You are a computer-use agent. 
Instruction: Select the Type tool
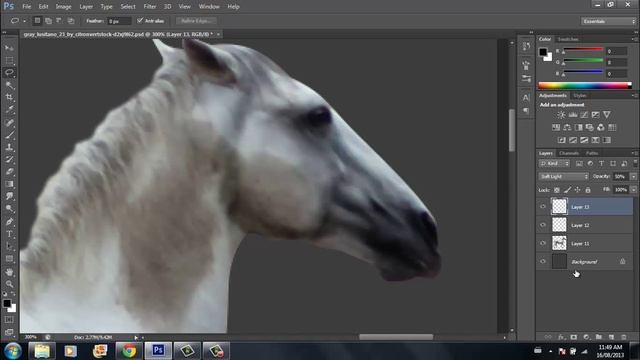point(9,234)
